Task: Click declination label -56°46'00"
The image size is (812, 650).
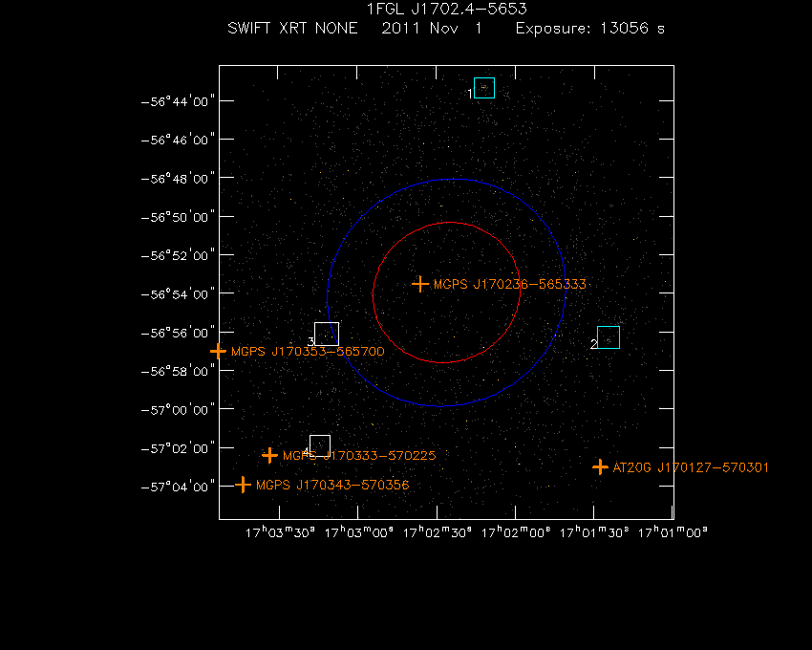Action: 178,140
